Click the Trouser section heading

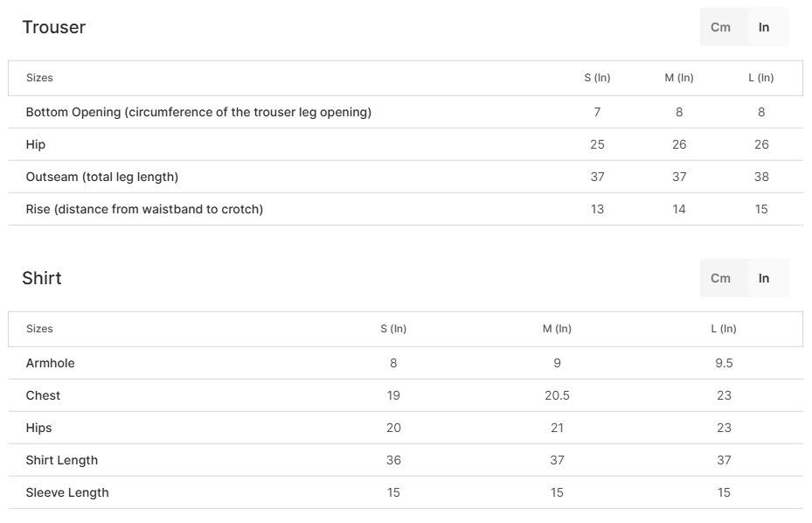point(54,27)
